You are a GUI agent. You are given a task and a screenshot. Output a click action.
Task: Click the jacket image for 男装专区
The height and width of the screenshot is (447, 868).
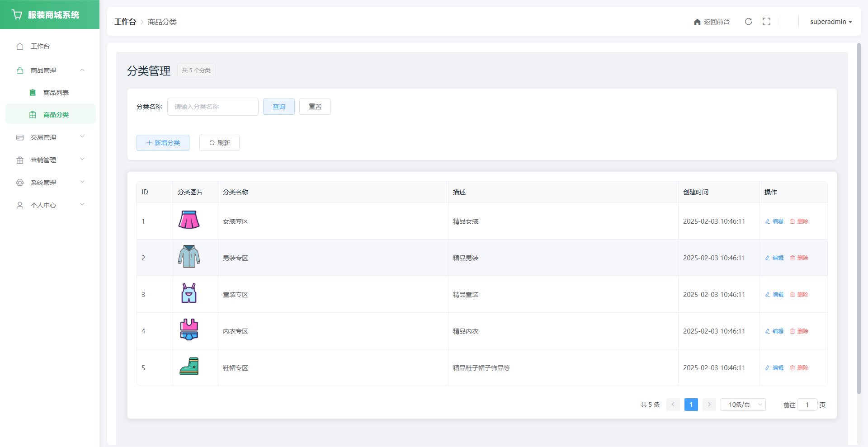(189, 257)
